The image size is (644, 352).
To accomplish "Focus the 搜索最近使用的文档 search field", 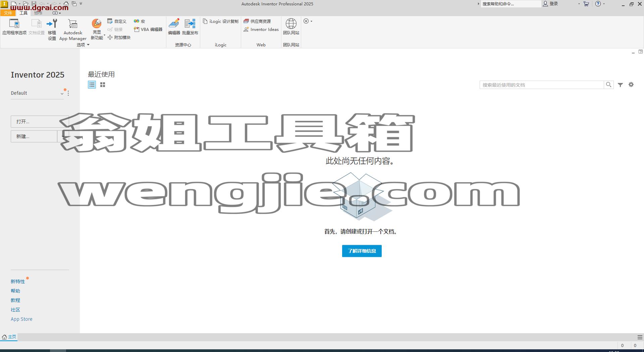I will [541, 85].
